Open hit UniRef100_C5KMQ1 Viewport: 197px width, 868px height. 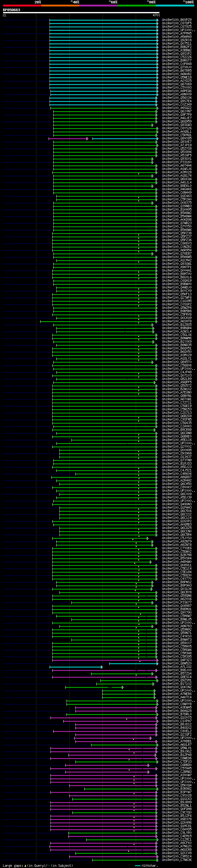tap(176, 135)
